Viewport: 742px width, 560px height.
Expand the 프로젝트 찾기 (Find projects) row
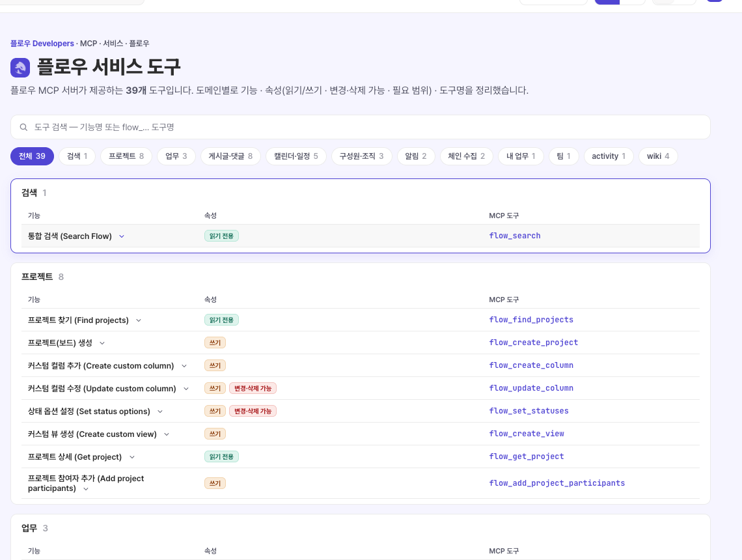(x=139, y=320)
